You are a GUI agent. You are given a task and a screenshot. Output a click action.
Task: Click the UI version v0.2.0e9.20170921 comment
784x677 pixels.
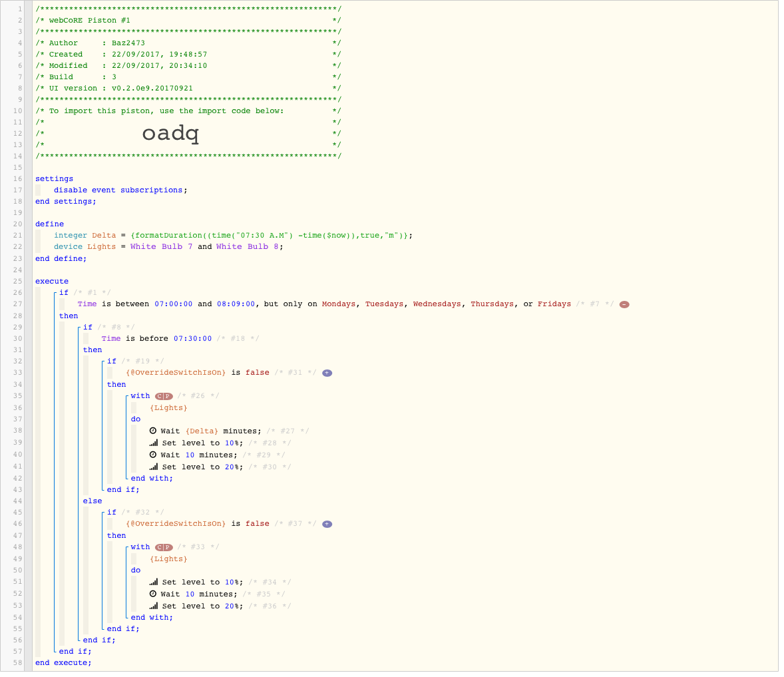pyautogui.click(x=188, y=89)
